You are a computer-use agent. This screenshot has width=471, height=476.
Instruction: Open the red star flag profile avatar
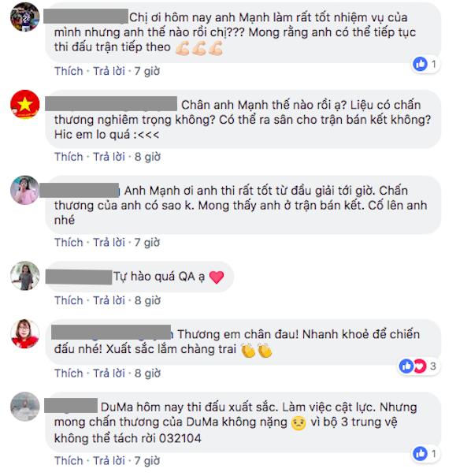(25, 105)
